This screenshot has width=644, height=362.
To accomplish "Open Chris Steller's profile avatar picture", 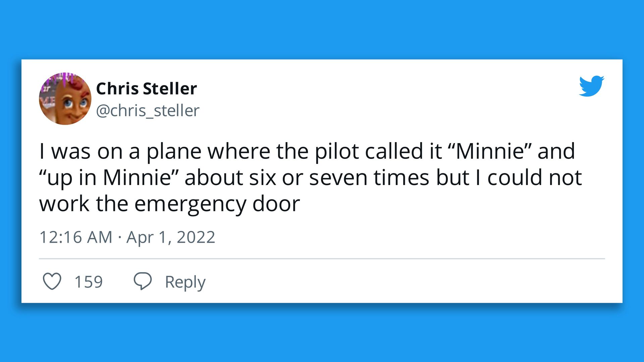I will tap(65, 99).
